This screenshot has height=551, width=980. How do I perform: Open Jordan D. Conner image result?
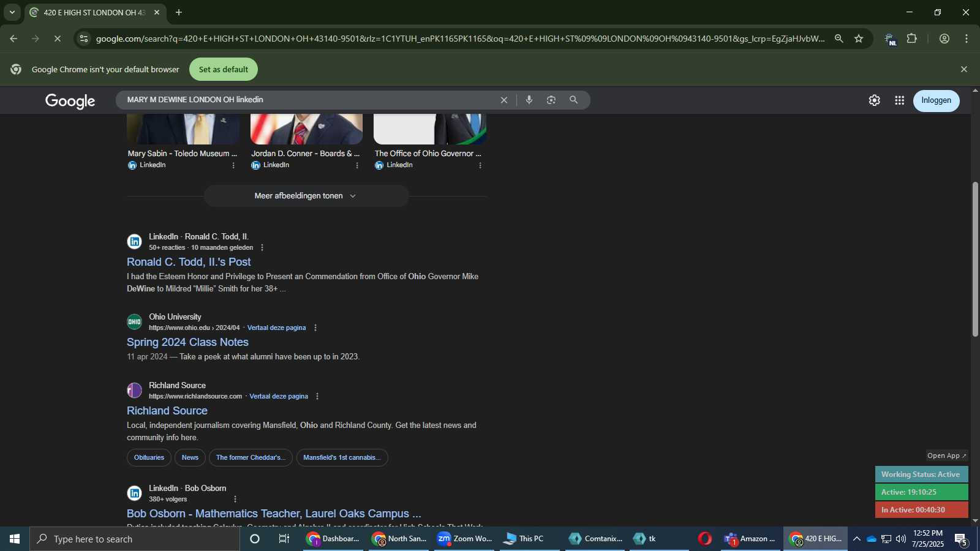tap(306, 154)
